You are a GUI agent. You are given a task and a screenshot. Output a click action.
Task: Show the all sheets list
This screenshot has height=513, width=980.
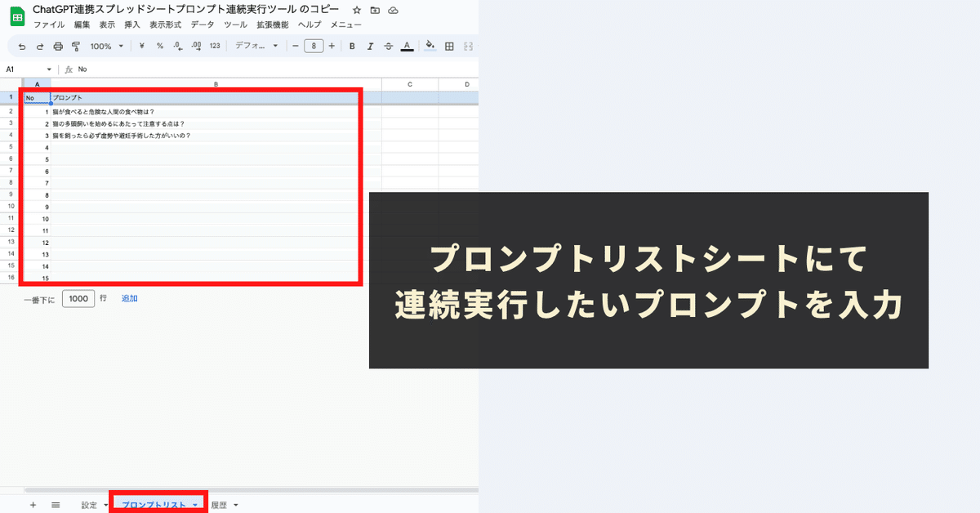[56, 505]
